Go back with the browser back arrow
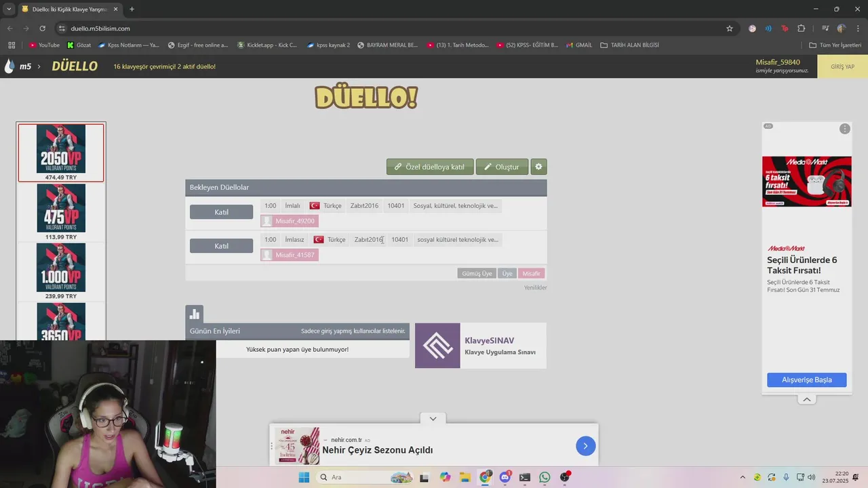 (10, 28)
